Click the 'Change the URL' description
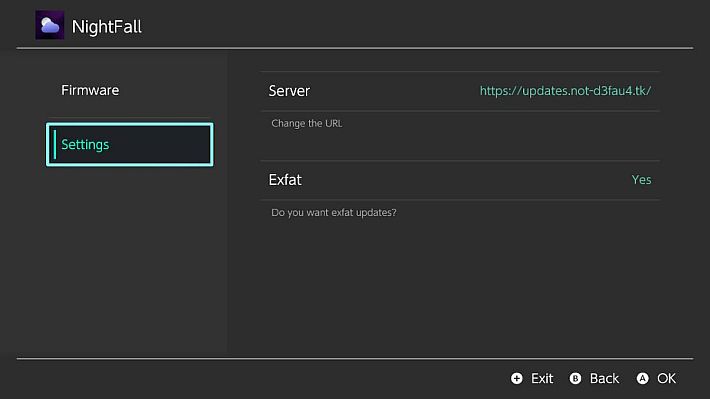Screen dimensions: 710x399 [x=307, y=124]
